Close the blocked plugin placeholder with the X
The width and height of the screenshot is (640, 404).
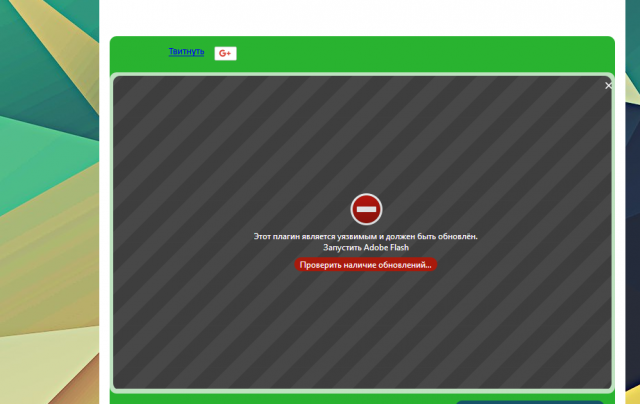point(608,86)
